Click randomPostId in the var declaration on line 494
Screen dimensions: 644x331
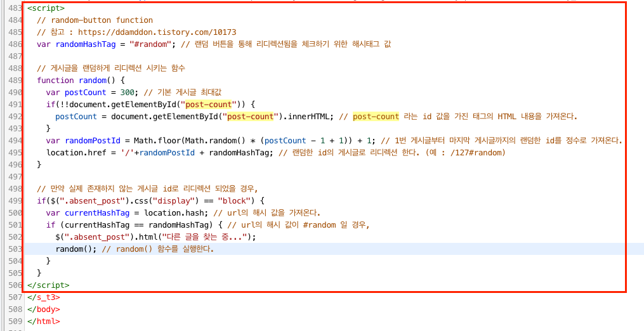tap(93, 140)
